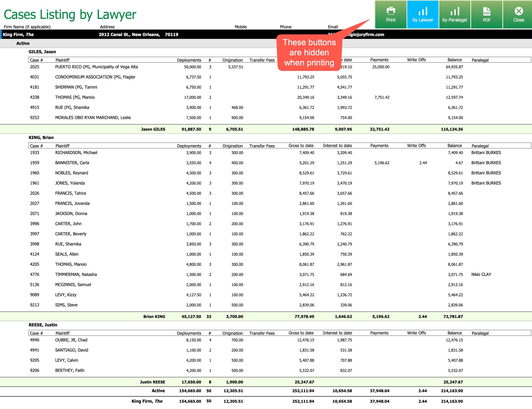
Task: Export the report with the PDF button
Action: (486, 15)
